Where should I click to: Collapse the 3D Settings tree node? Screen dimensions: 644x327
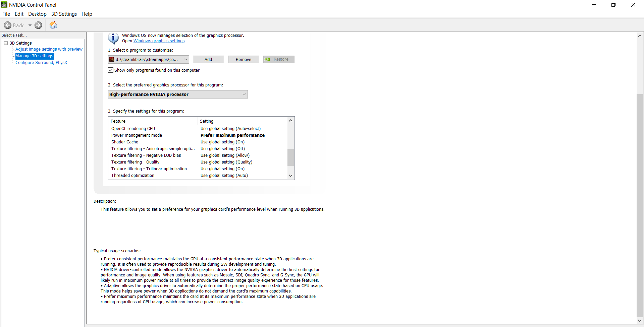[6, 43]
